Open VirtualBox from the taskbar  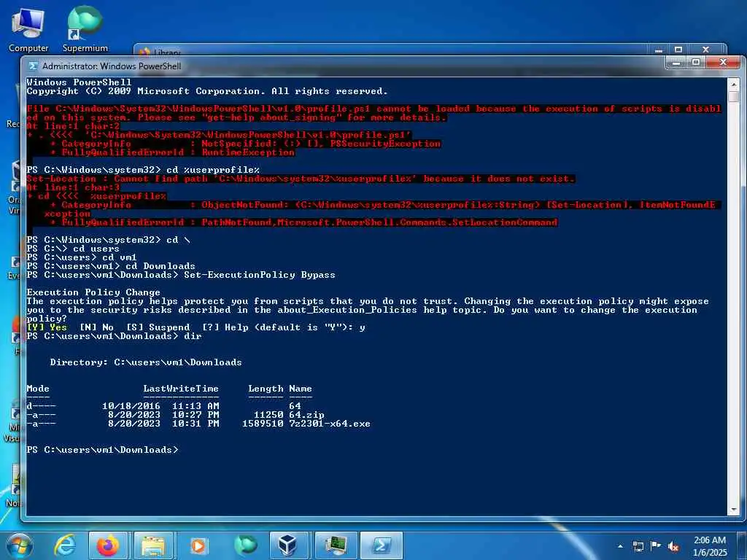(x=290, y=545)
